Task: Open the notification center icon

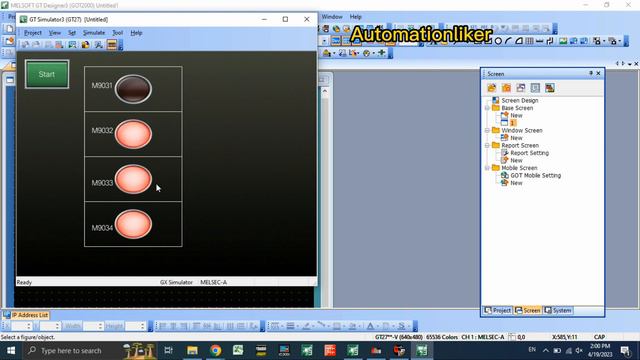Action: (625, 351)
